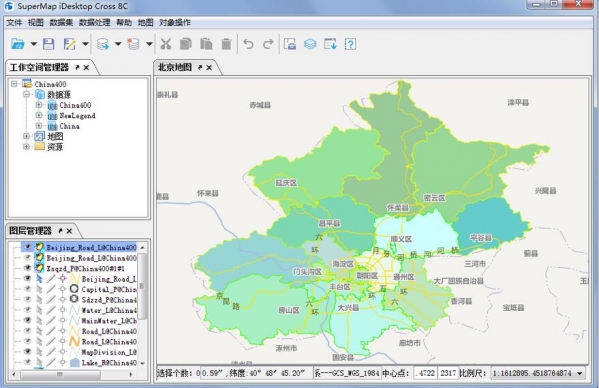Click the pale blue Water_L line symbol
This screenshot has height=388, width=599.
(74, 310)
